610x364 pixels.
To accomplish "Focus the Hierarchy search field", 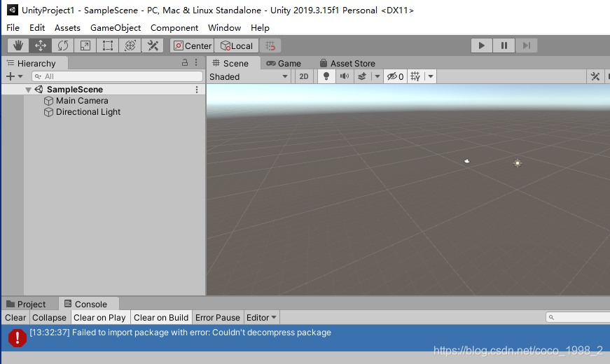I will click(117, 76).
